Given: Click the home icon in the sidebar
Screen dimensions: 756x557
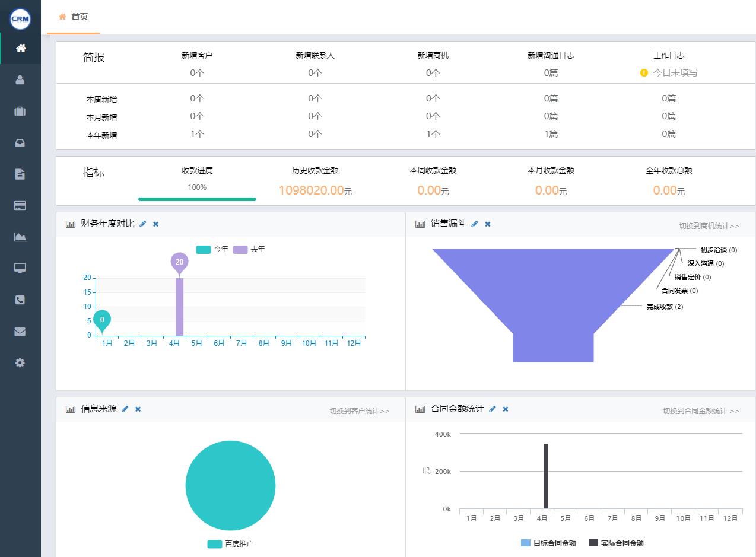Looking at the screenshot, I should click(x=20, y=49).
